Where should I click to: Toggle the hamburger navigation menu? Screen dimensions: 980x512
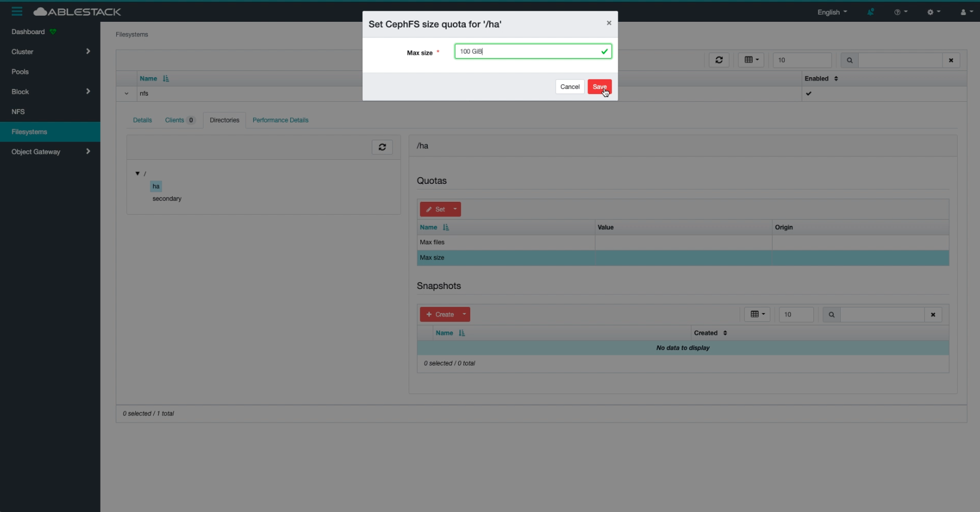pyautogui.click(x=17, y=11)
